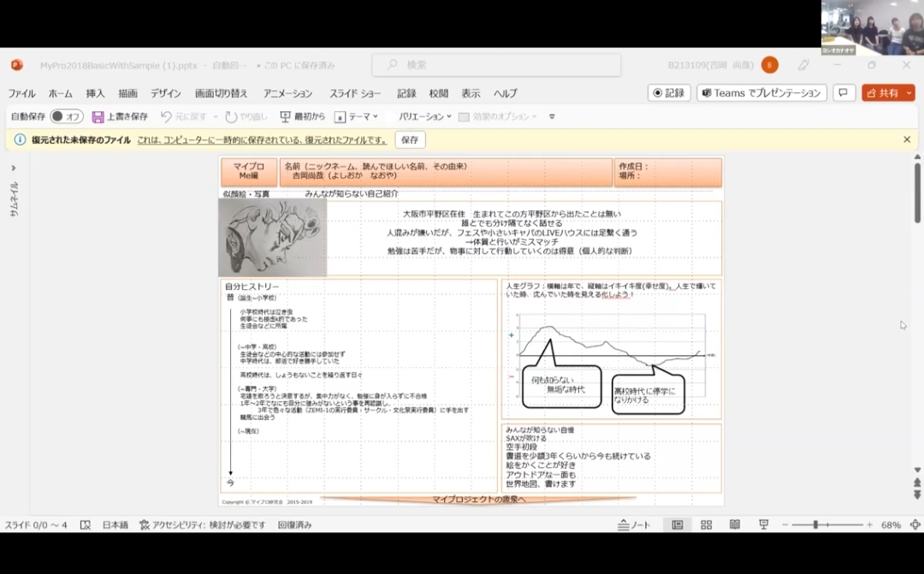Open the 効果のオプション dropdown
Screen dimensions: 924x574
[498, 116]
